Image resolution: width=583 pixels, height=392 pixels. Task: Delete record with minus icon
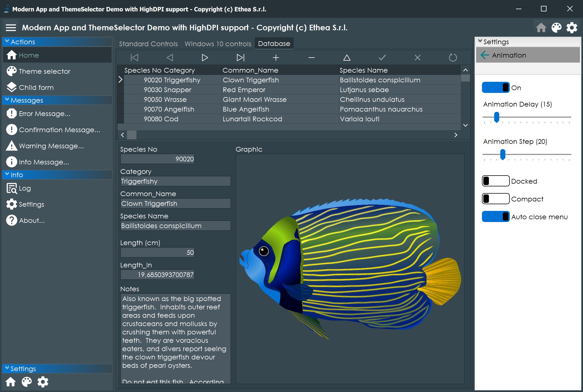(311, 58)
